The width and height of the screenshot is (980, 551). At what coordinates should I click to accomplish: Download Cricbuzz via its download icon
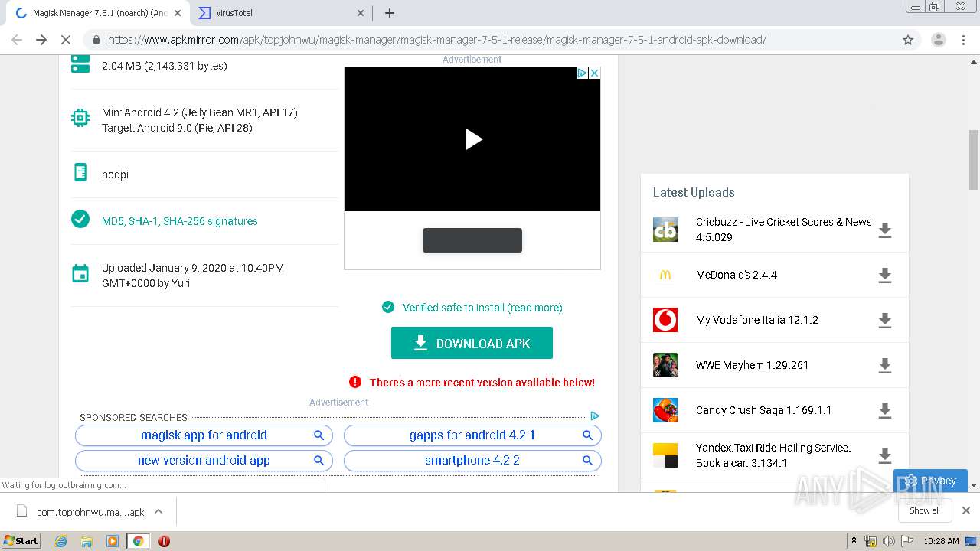(885, 230)
